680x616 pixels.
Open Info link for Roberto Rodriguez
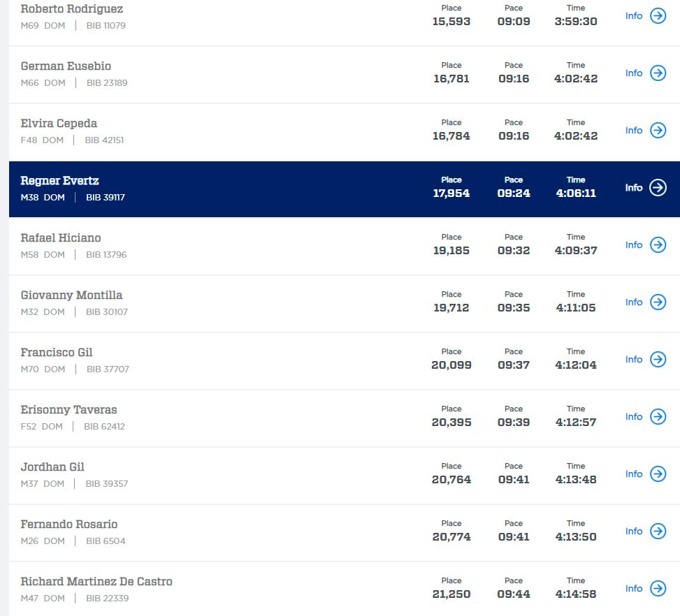[x=634, y=16]
